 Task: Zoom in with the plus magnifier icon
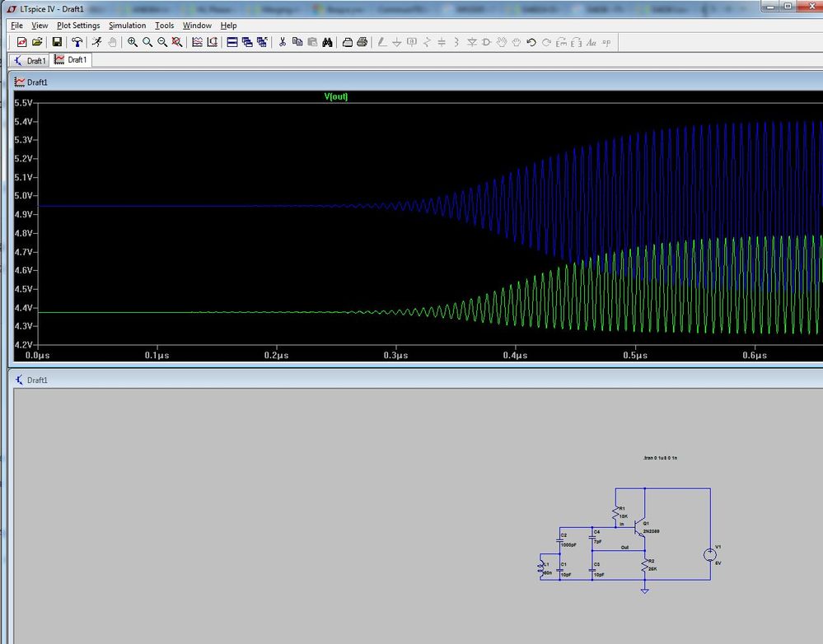click(133, 42)
